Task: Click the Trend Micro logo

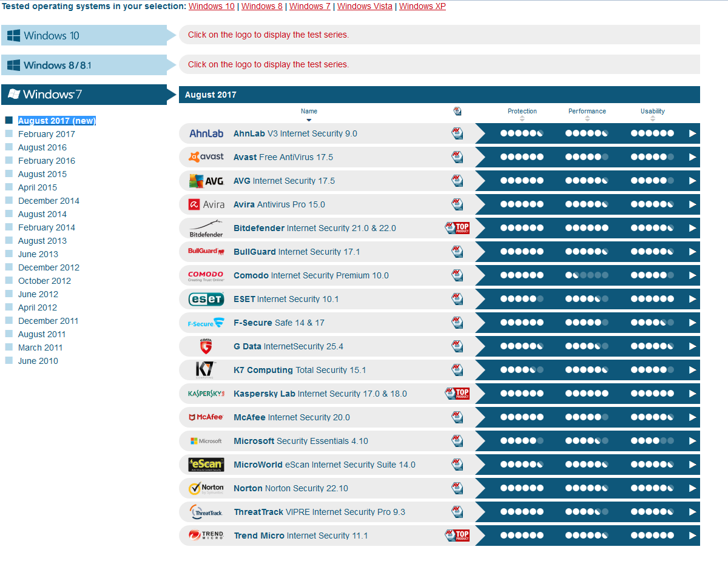Action: tap(206, 536)
